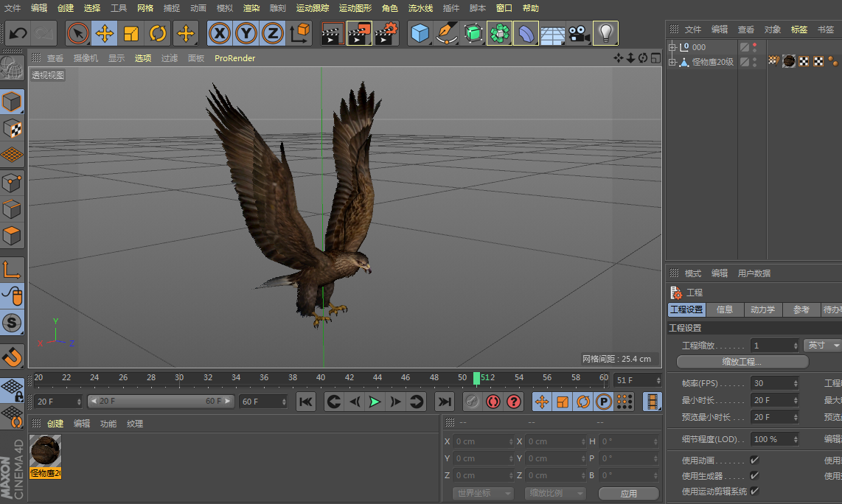Enable the Snap magnet tool
The width and height of the screenshot is (842, 504).
click(12, 357)
